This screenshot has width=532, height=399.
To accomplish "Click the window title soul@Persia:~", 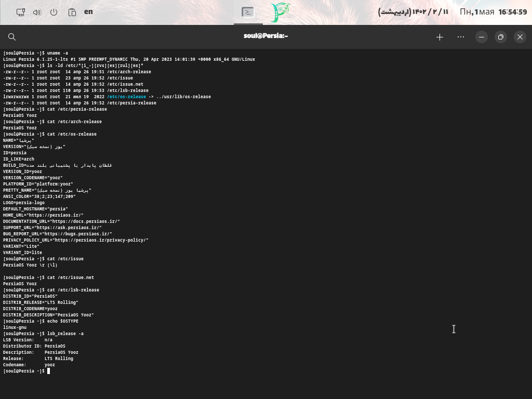I will [265, 36].
